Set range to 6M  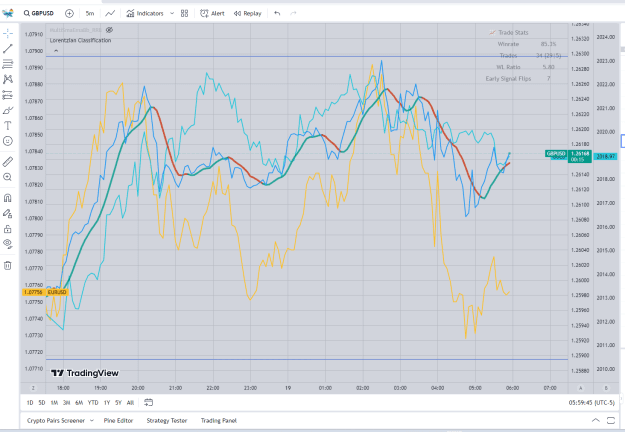[x=79, y=403]
